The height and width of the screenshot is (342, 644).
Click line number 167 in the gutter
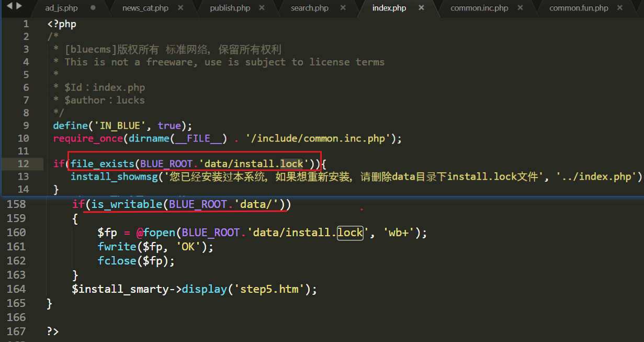tap(16, 332)
